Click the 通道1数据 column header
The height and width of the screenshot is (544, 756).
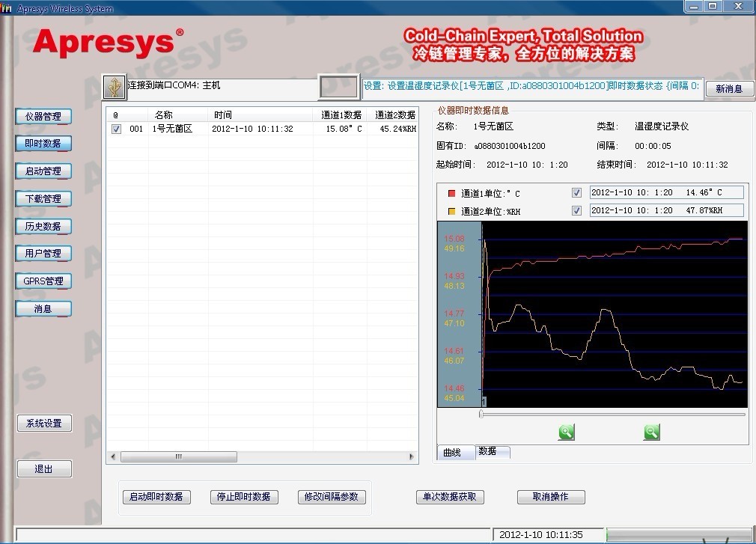341,115
